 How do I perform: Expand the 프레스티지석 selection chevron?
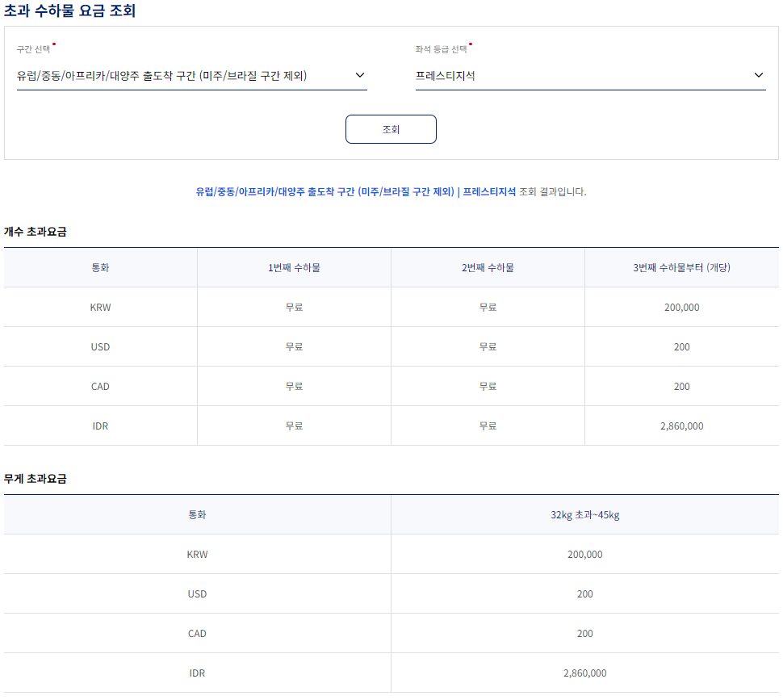758,74
